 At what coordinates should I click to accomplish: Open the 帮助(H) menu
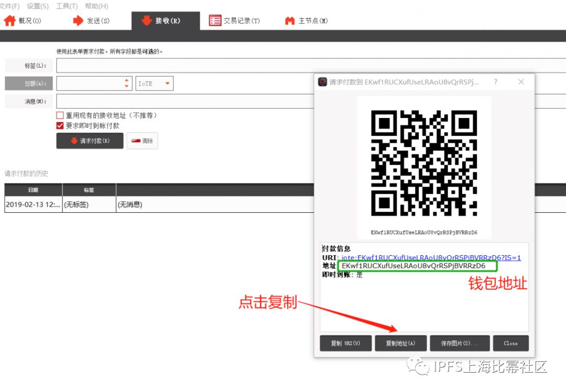pyautogui.click(x=96, y=6)
